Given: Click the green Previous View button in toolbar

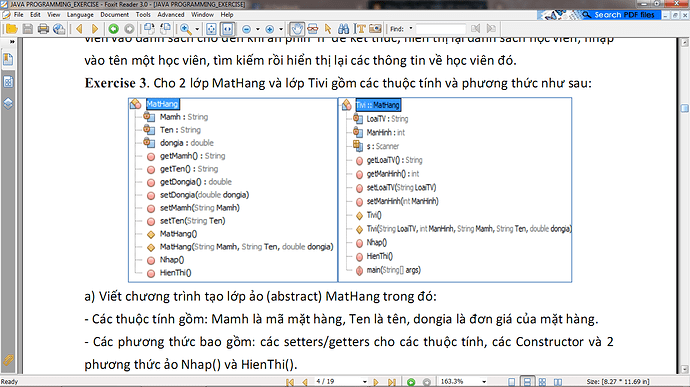Looking at the screenshot, I should 114,29.
